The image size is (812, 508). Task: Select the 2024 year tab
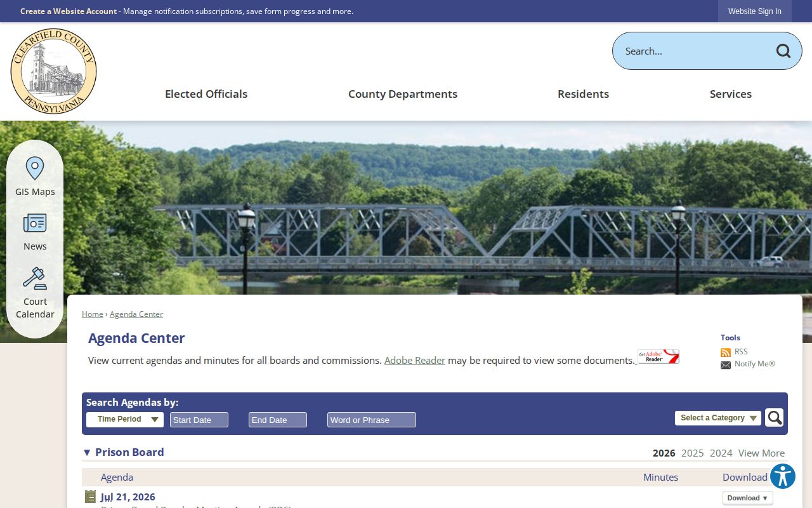721,453
